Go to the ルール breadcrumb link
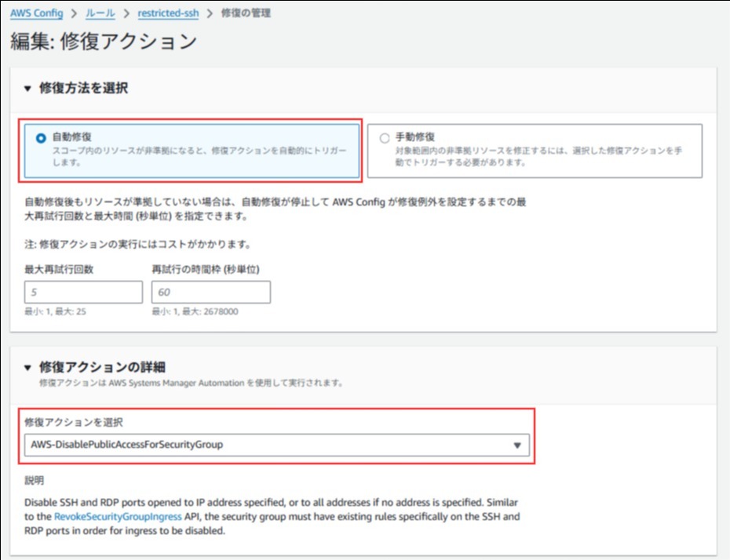730x560 pixels. (100, 14)
